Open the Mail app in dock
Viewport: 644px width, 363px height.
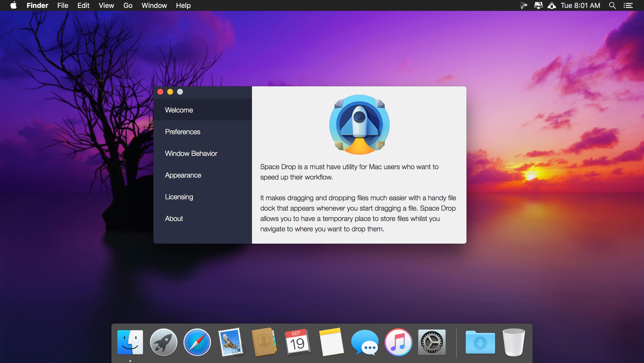[231, 342]
